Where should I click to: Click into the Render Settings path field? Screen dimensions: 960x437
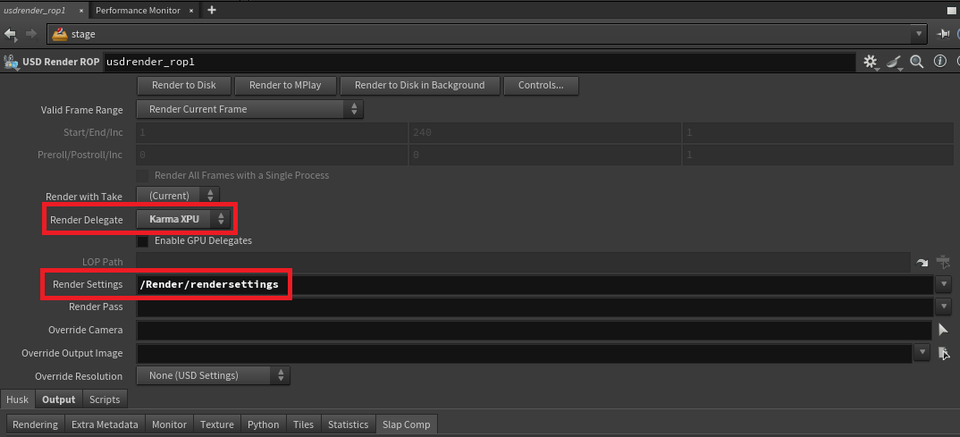point(530,285)
